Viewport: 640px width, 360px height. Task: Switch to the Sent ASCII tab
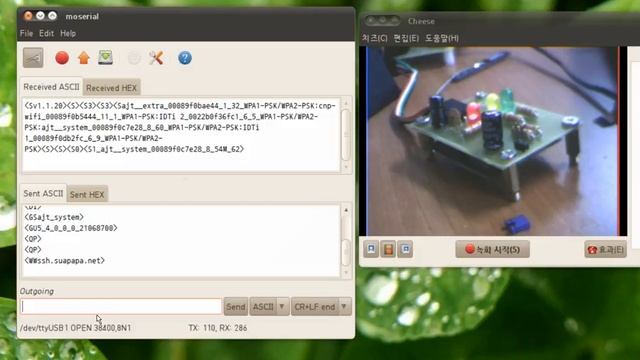43,193
